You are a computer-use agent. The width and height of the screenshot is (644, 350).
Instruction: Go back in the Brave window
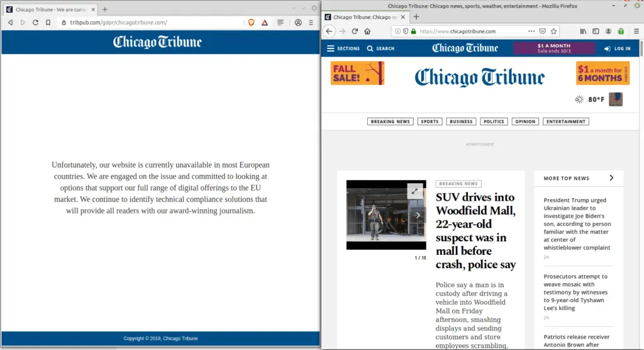(x=10, y=23)
